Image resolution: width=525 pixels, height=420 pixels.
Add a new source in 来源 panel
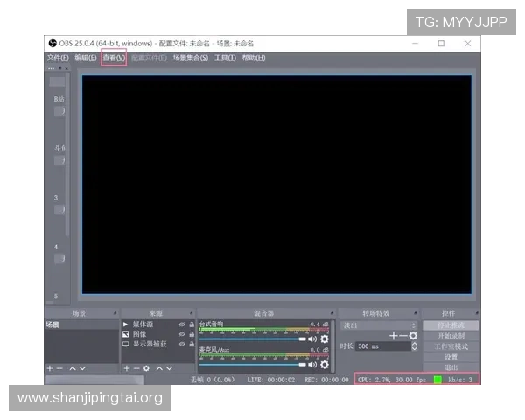[127, 368]
